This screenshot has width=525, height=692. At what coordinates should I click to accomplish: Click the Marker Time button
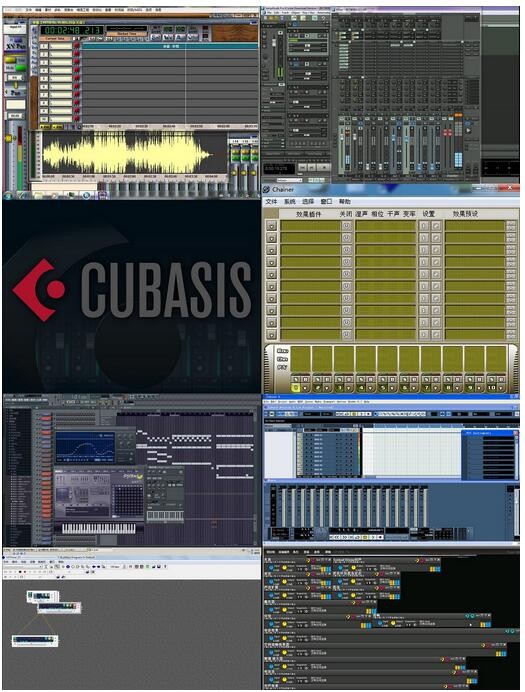(x=127, y=34)
